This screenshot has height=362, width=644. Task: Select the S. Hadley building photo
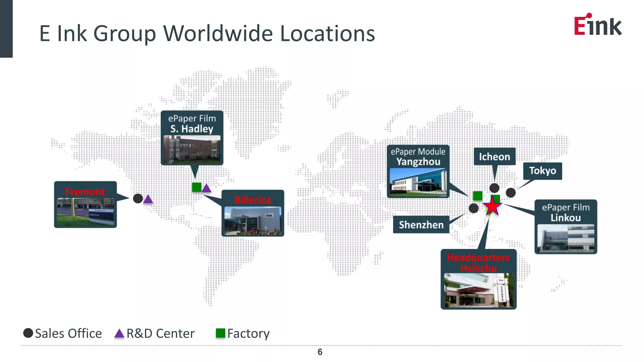pos(192,150)
